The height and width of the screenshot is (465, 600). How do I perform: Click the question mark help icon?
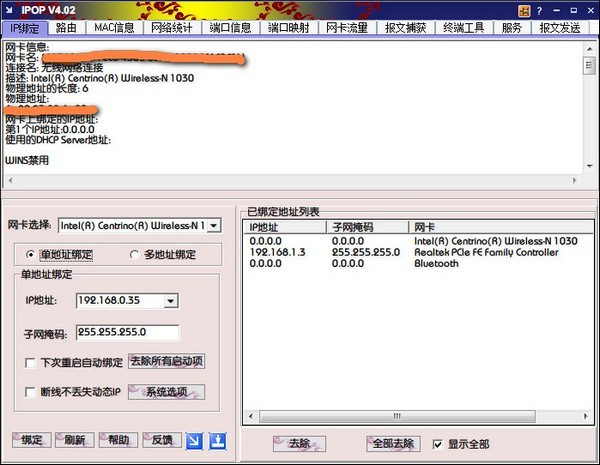[x=540, y=11]
